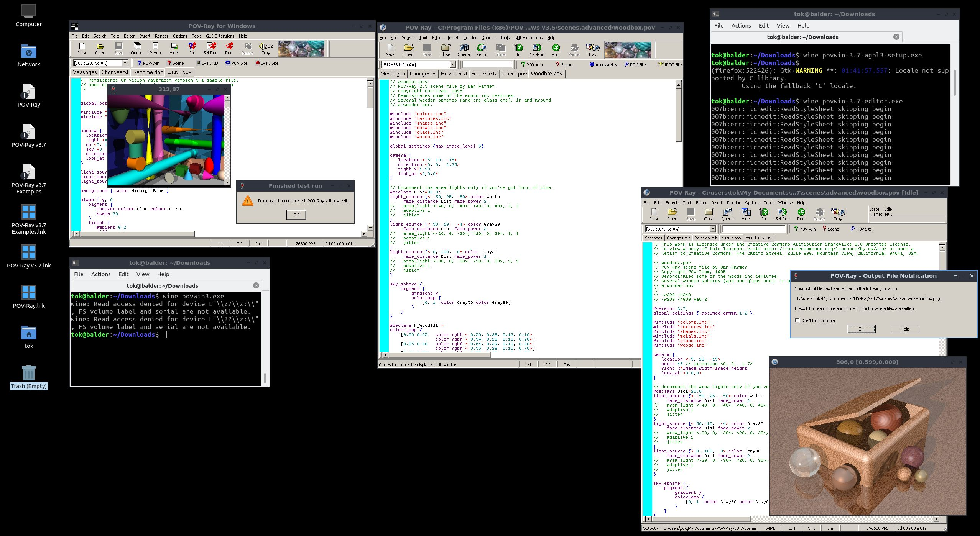Click vertical scrollbar in torus render preview window

(227, 142)
